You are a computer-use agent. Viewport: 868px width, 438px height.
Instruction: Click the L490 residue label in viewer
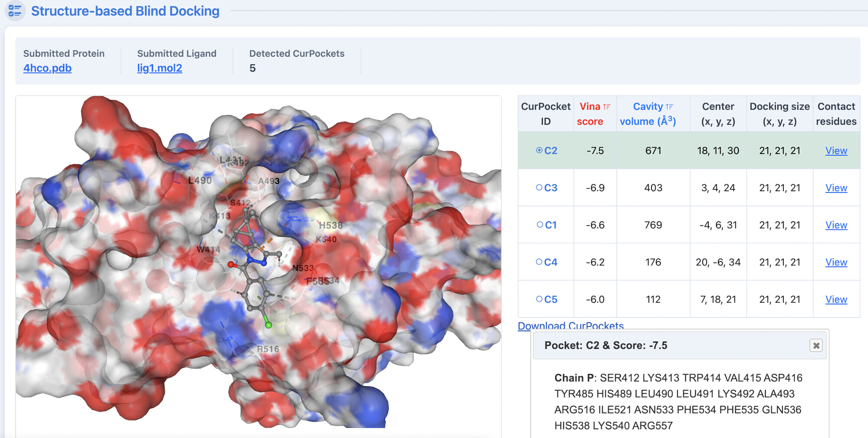[200, 180]
